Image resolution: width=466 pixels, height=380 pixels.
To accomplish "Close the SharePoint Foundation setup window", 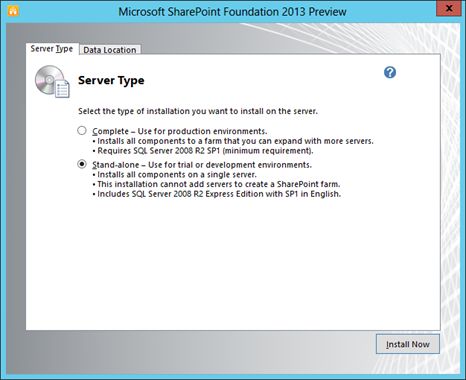I will click(449, 9).
